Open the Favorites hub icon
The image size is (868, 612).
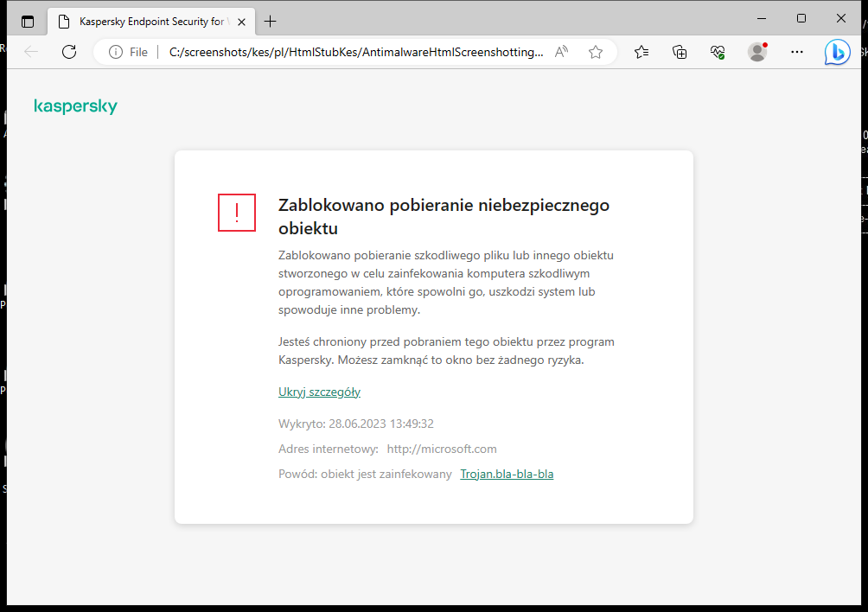click(x=641, y=52)
